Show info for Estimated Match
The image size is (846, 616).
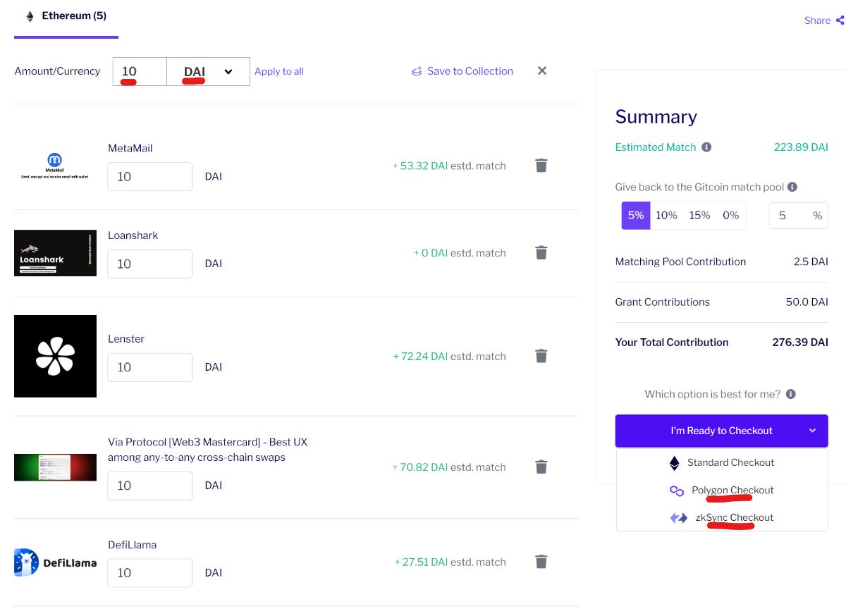click(x=706, y=147)
